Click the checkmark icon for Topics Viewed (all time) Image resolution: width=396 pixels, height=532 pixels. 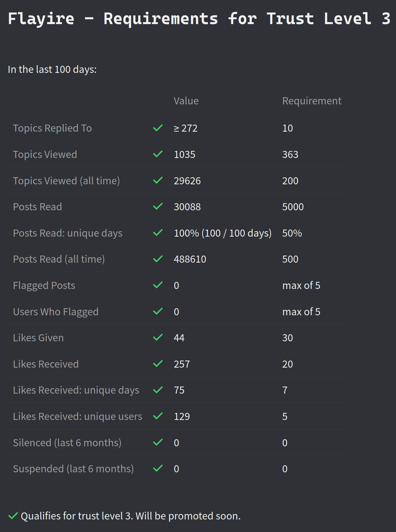(158, 180)
